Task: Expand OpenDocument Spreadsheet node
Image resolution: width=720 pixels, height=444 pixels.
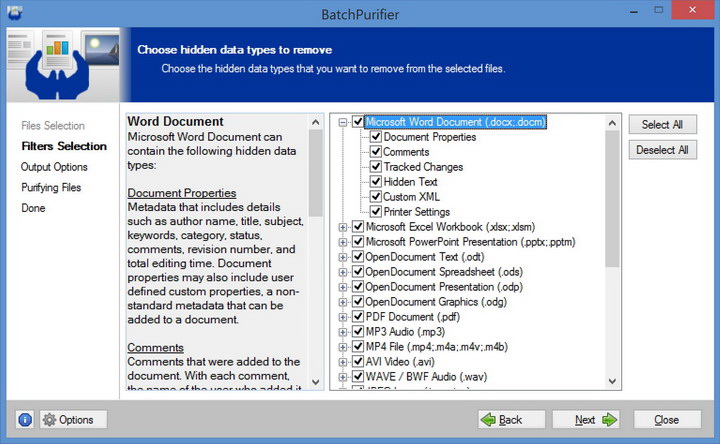Action: click(343, 272)
